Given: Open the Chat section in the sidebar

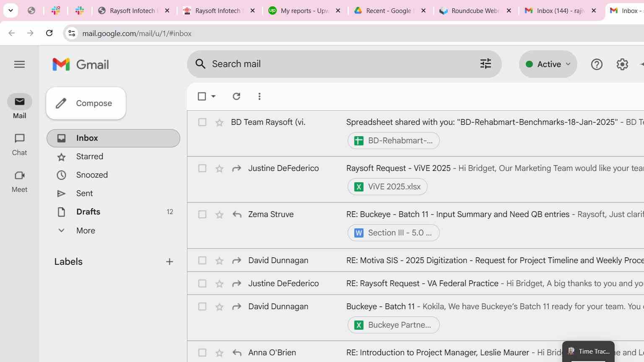Looking at the screenshot, I should [x=19, y=145].
